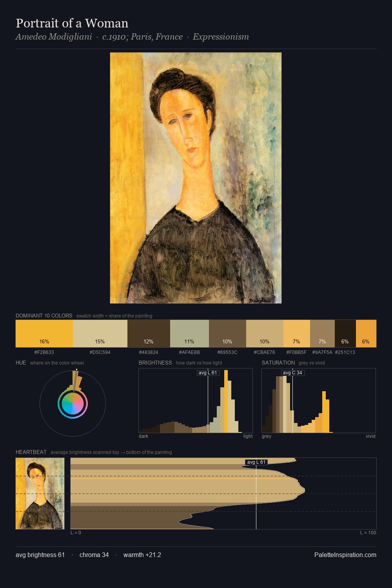
Task: Click the "L = 0" axis label
Action: 76,533
